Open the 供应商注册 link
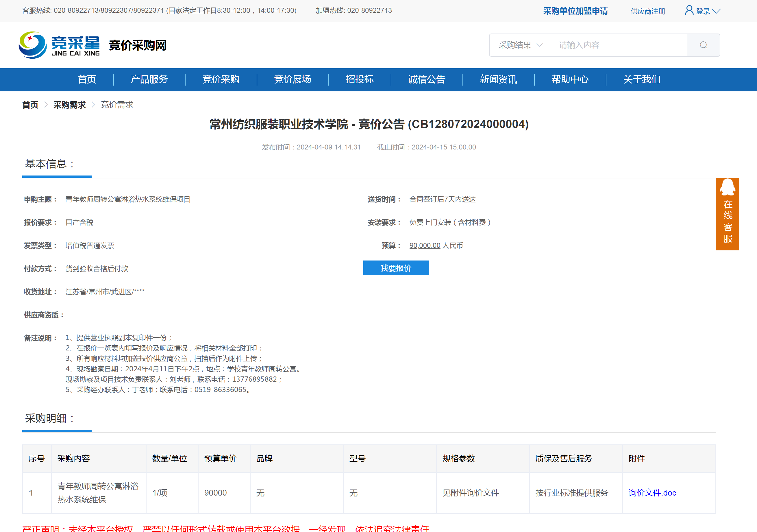This screenshot has width=757, height=532. (647, 12)
